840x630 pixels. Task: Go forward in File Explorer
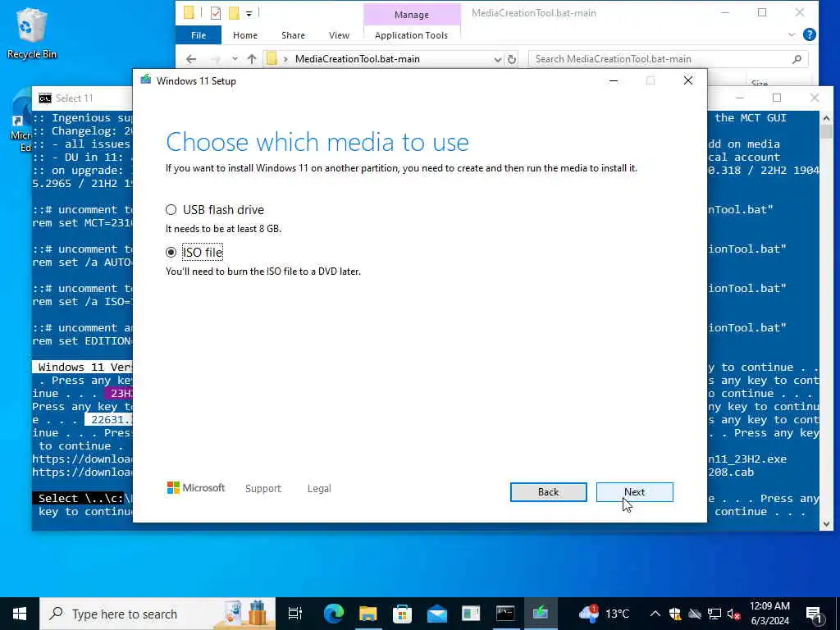coord(215,59)
